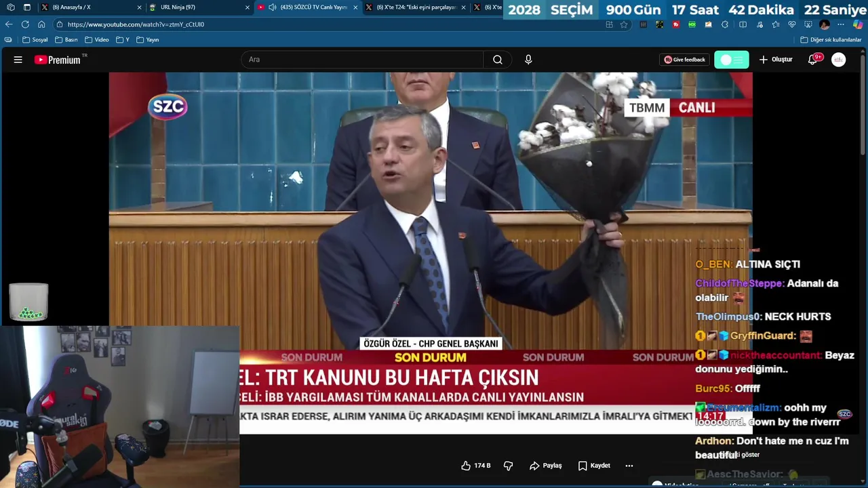Screen dimensions: 868x488
Task: Click the browser address bar URL
Action: (x=136, y=24)
